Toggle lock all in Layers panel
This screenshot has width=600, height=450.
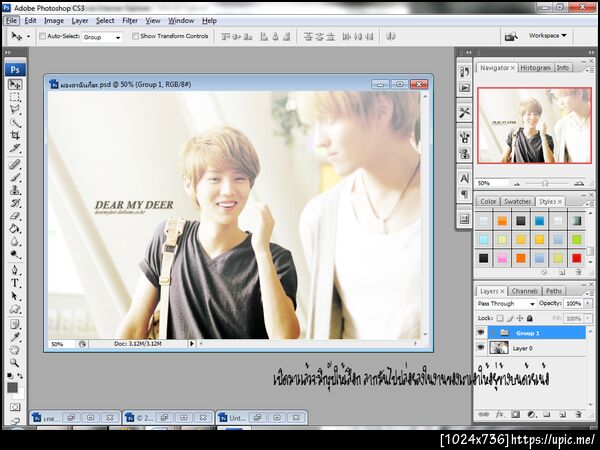[x=530, y=318]
